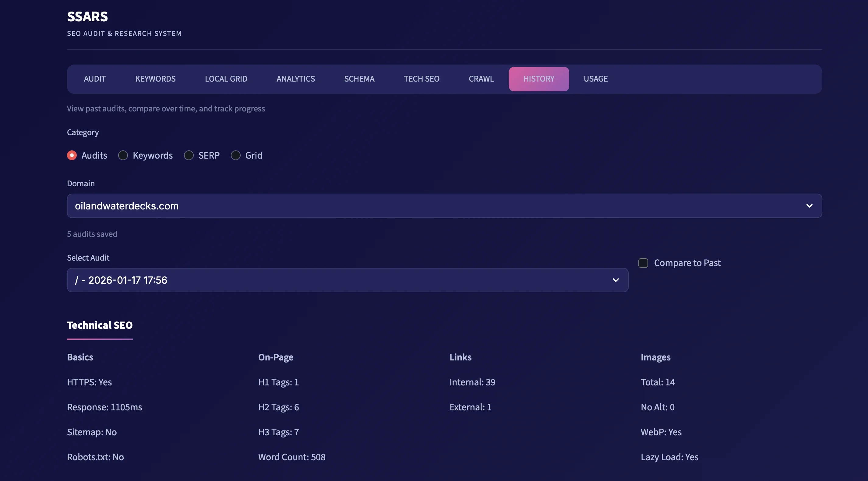Open the USAGE tab

coord(596,79)
